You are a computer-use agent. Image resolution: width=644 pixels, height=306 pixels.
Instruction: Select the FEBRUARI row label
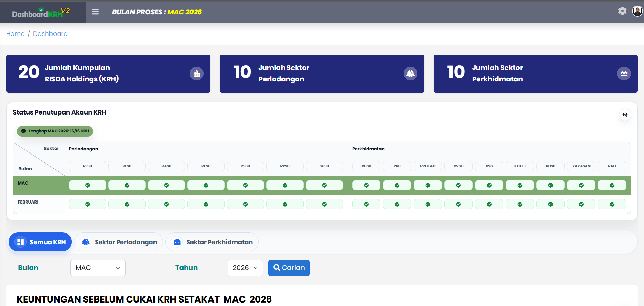[28, 202]
